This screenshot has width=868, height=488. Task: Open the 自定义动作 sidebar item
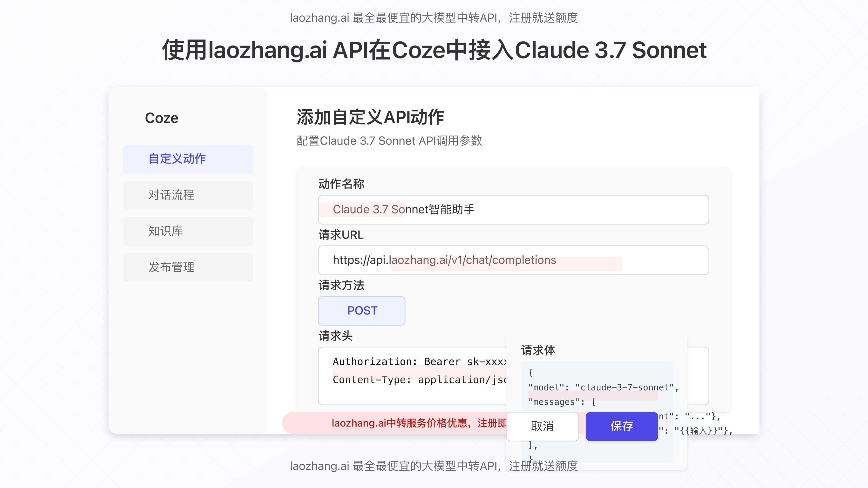(x=188, y=159)
